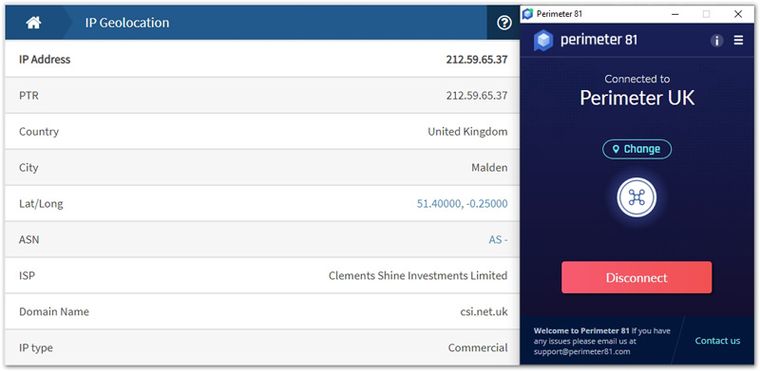Click the Perimeter 81 info icon
This screenshot has width=760, height=371.
(x=717, y=41)
